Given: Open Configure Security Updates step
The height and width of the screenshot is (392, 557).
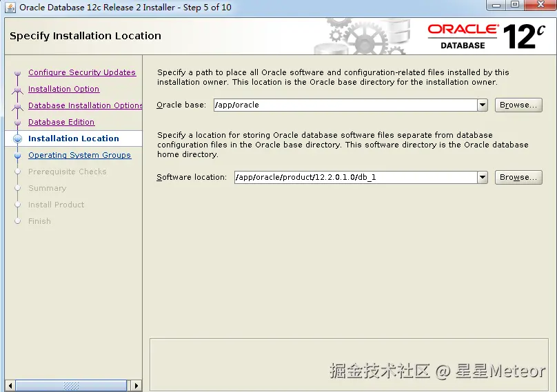Looking at the screenshot, I should tap(82, 72).
